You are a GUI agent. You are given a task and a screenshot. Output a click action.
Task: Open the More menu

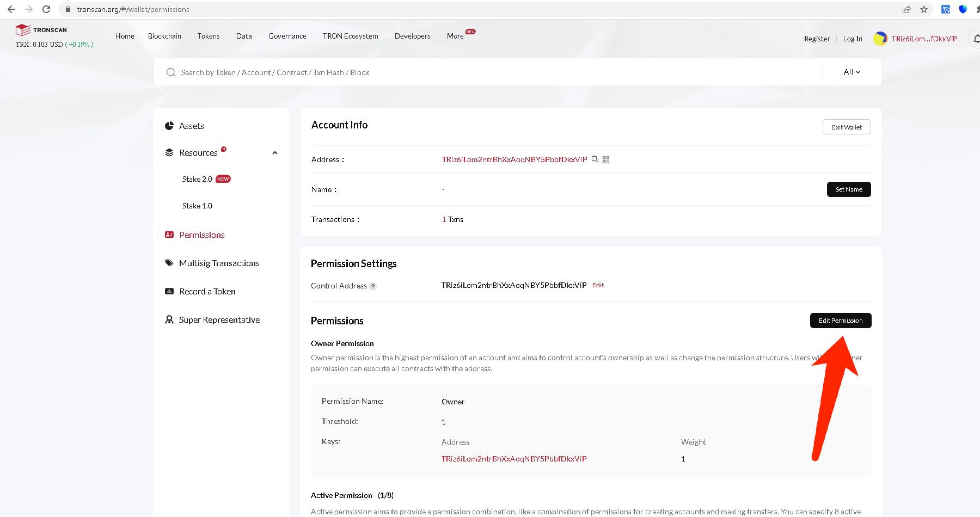455,36
